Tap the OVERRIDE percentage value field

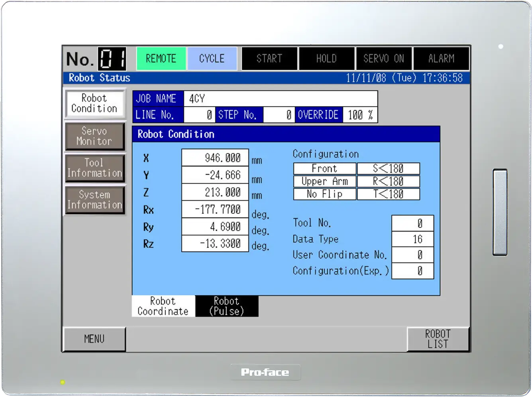coord(360,115)
